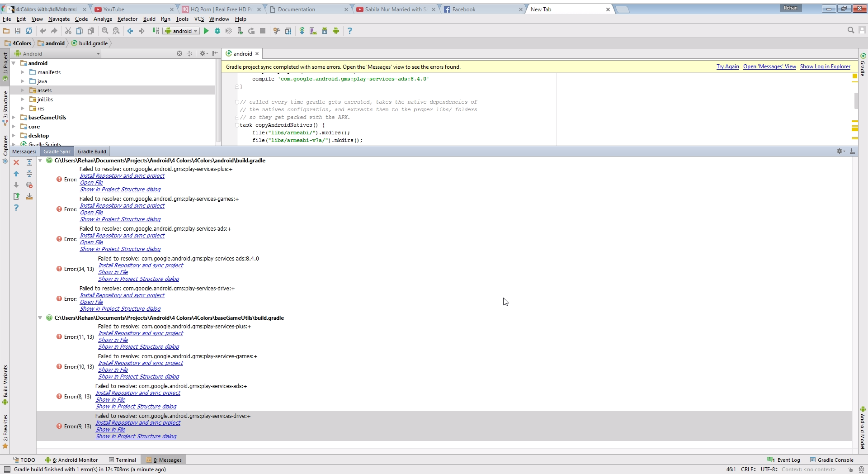Expand all messages in Messages panel
868x474 pixels.
point(29,162)
